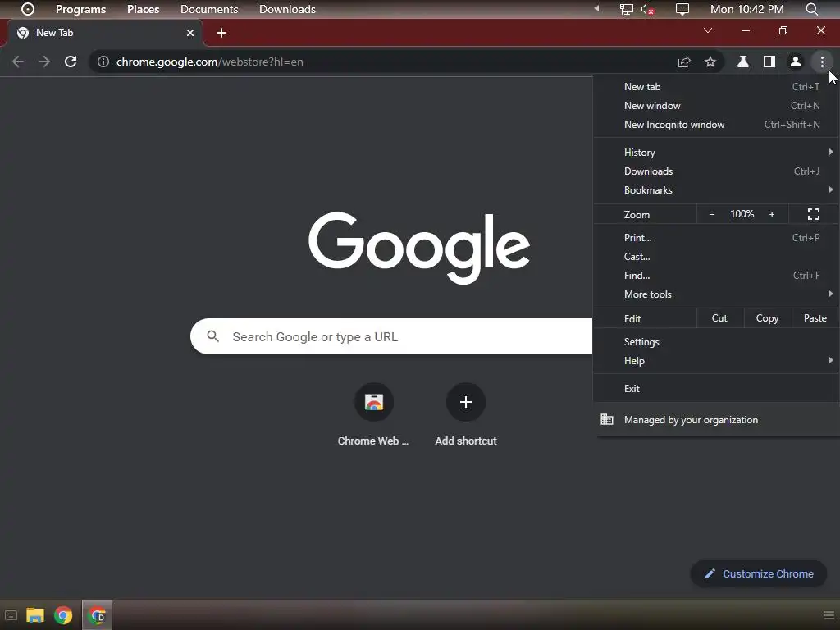Select New tab menu entry

(x=716, y=87)
